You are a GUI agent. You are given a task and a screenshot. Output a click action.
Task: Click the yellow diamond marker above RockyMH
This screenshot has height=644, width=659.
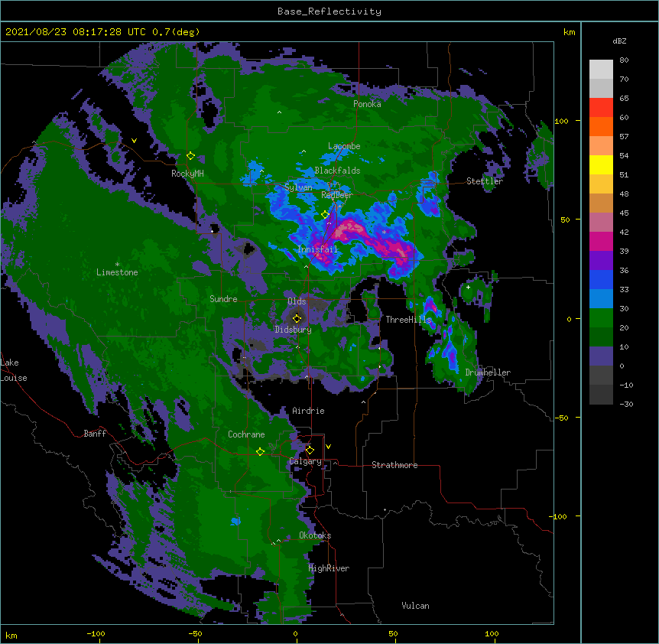(x=191, y=156)
